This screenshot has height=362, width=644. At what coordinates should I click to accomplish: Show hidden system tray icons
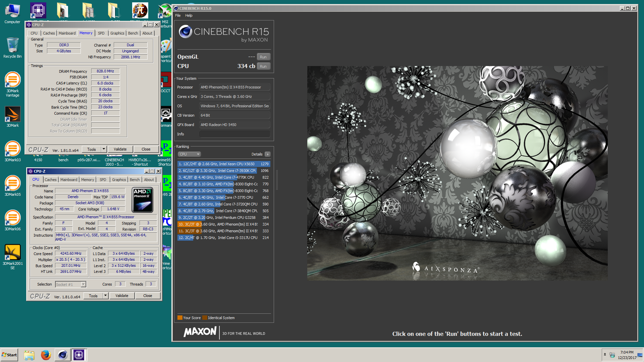[605, 355]
